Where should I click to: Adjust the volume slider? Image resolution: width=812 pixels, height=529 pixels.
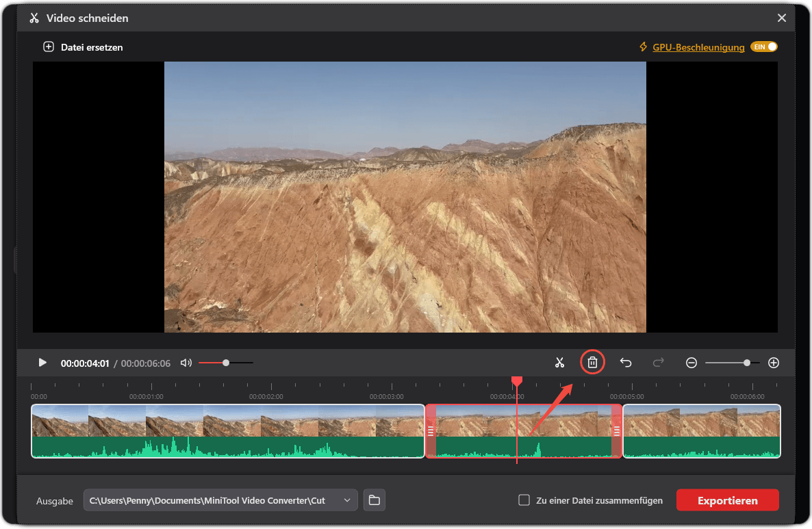tap(226, 363)
